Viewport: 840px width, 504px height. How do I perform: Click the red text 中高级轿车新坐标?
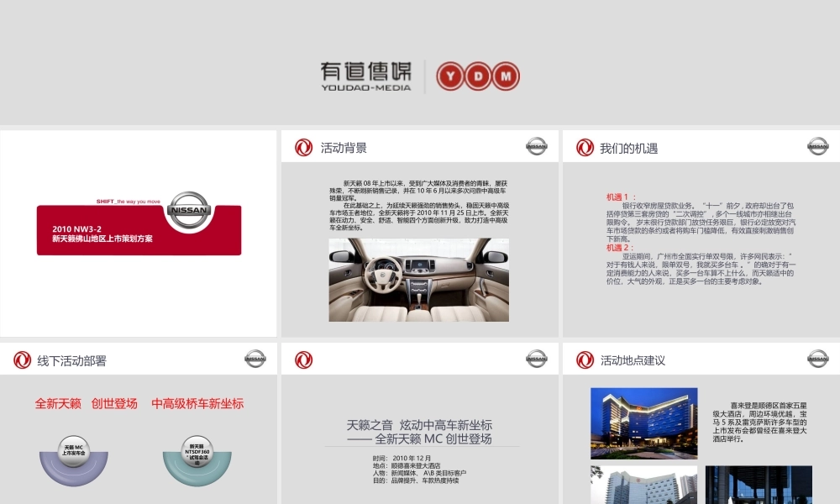197,403
